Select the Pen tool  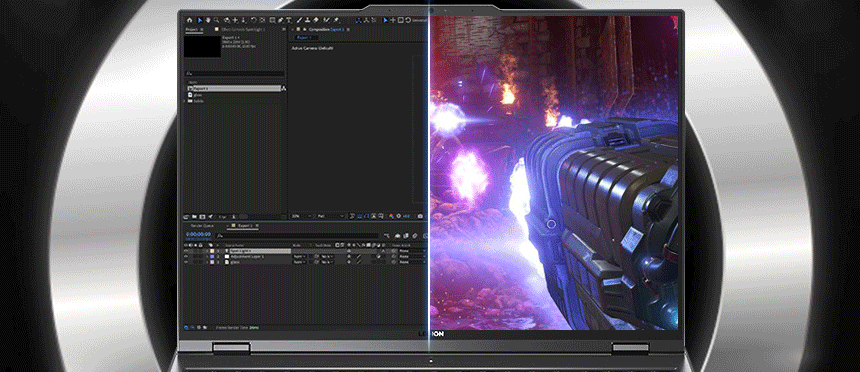(281, 20)
